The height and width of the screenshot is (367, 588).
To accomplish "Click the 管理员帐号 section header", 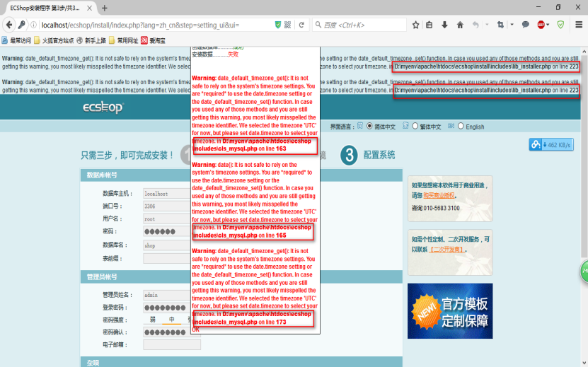I will (102, 276).
